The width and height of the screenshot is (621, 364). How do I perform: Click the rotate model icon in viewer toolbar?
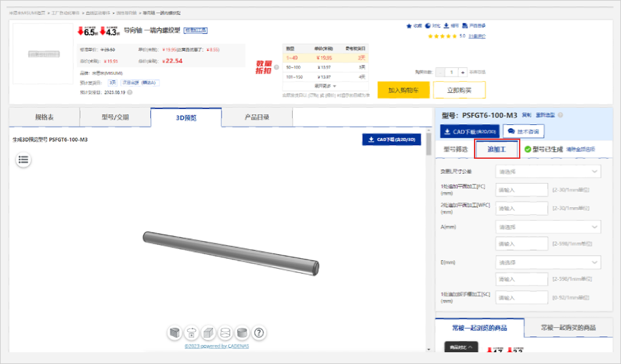point(192,333)
